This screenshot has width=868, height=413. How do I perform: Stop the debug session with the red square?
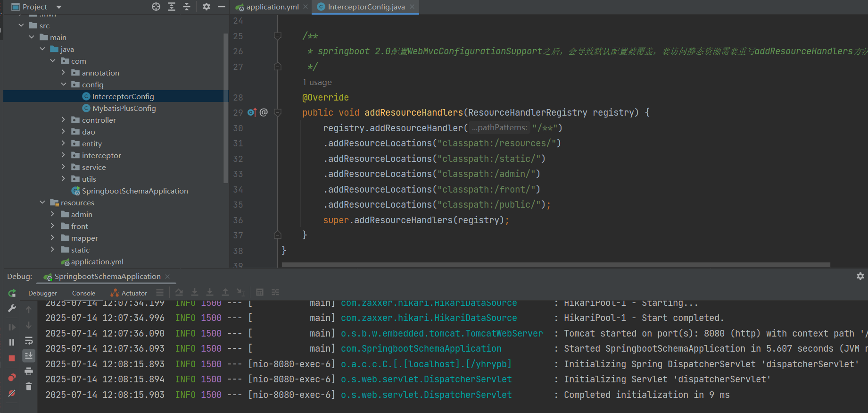pos(12,358)
